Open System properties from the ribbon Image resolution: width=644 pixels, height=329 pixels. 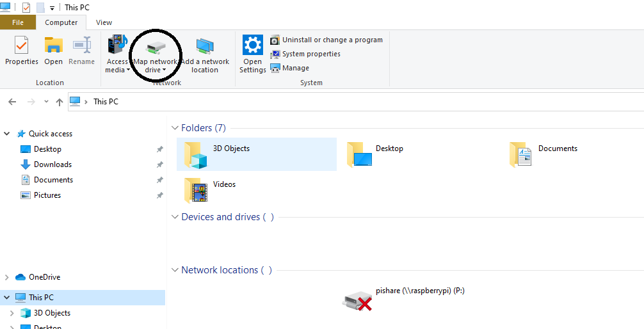click(x=311, y=54)
